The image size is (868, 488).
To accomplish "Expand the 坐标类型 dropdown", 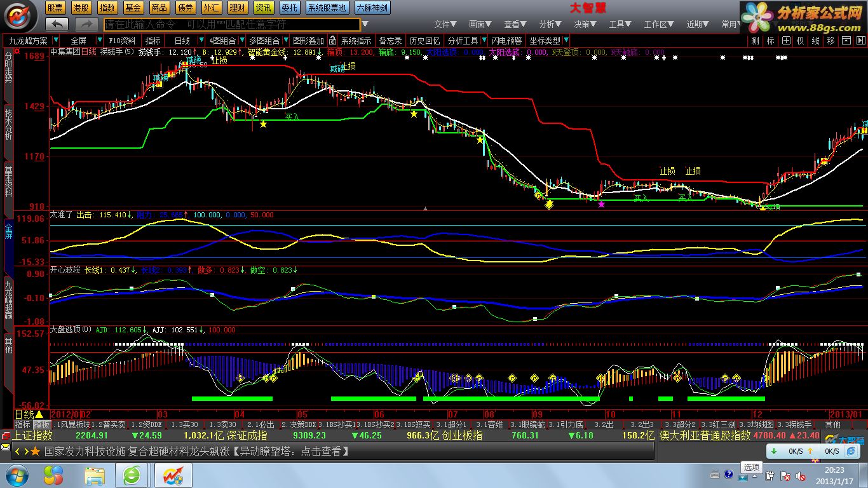I will tap(566, 41).
